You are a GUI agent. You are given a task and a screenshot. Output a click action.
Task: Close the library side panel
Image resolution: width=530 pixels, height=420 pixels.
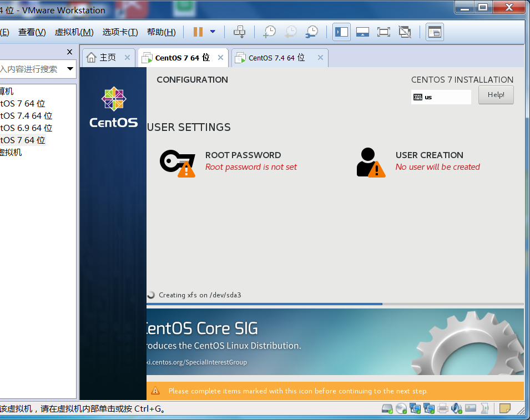69,52
